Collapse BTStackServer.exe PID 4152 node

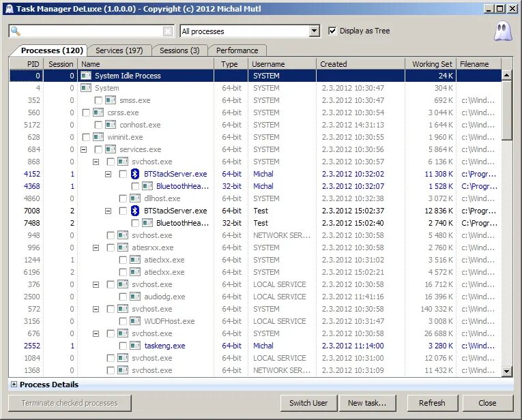(x=108, y=175)
